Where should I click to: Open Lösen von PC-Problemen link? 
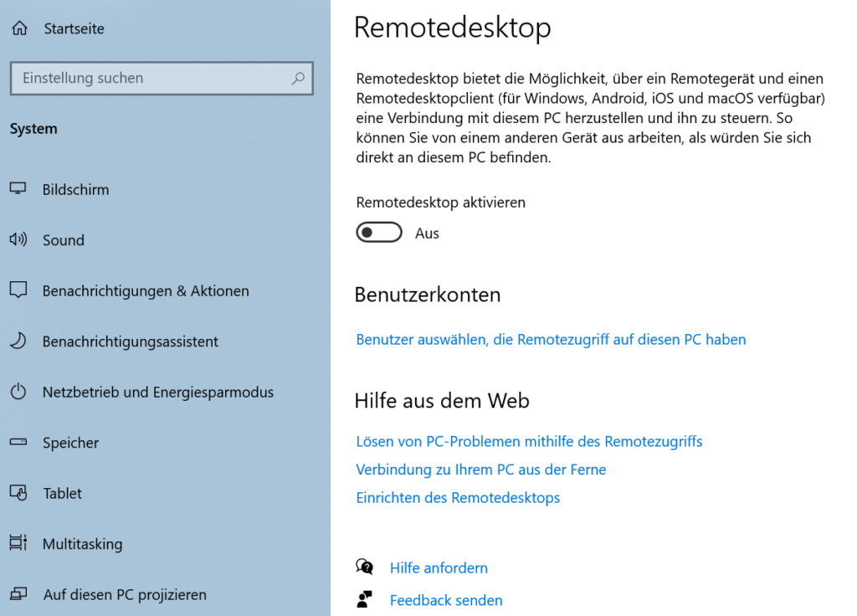(x=529, y=441)
